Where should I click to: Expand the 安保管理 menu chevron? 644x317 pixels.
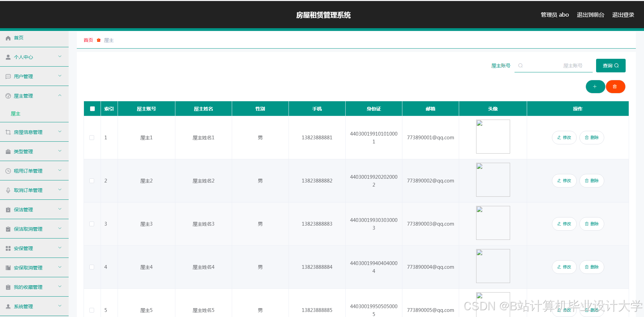60,248
